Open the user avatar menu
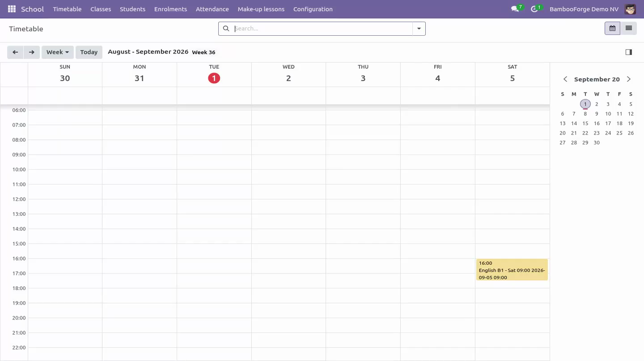644x361 pixels. pos(630,9)
